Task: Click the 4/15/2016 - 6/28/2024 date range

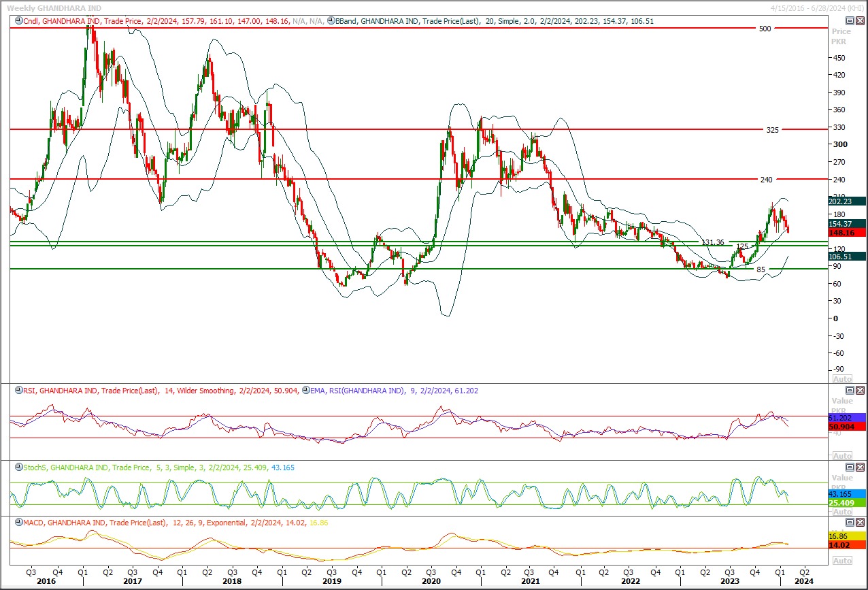Action: point(816,7)
